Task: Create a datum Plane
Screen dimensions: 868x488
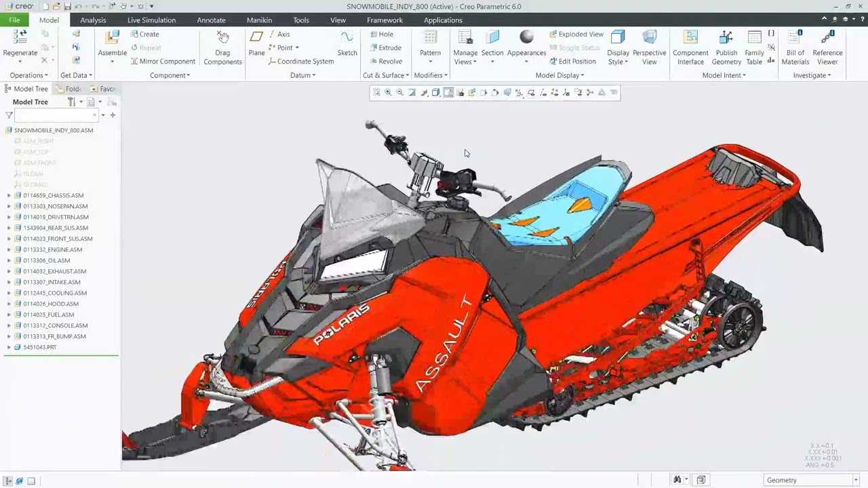Action: coord(256,43)
